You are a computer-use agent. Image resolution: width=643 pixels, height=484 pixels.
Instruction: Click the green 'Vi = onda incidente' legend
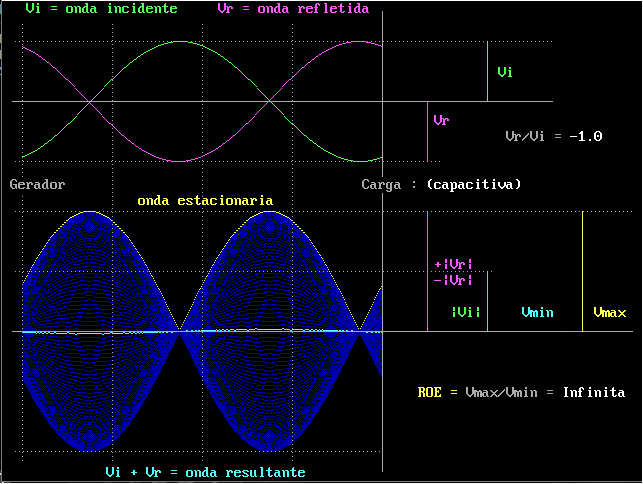pyautogui.click(x=101, y=8)
